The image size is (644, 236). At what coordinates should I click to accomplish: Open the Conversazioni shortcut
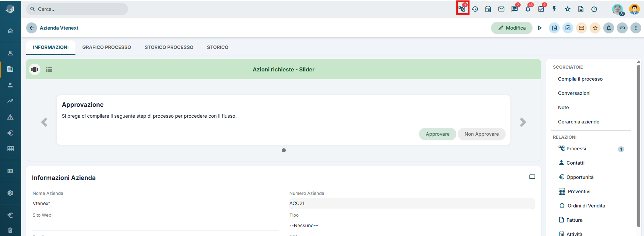pyautogui.click(x=574, y=93)
